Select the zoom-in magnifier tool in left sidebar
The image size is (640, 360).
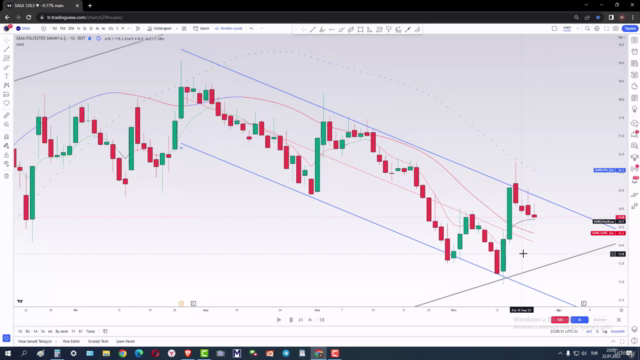tap(7, 124)
